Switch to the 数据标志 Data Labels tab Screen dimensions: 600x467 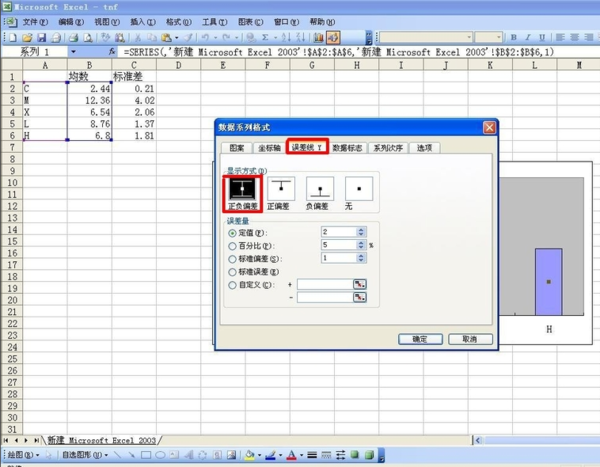[347, 148]
